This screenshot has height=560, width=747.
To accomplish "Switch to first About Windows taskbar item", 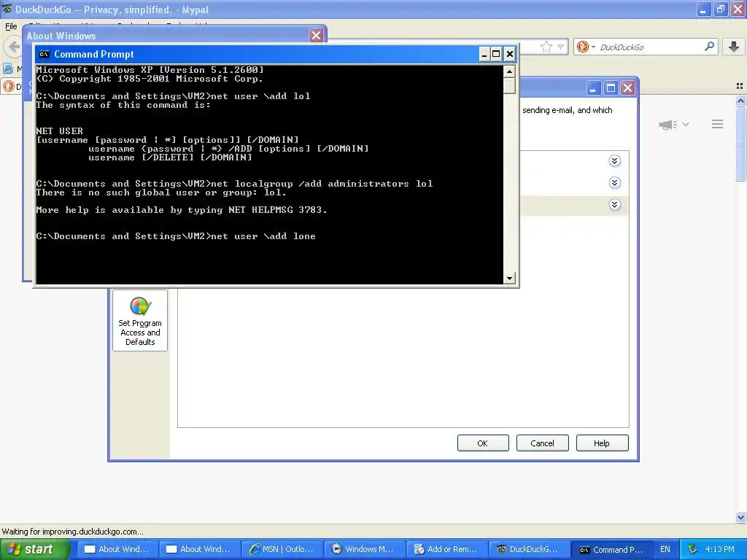I will (x=117, y=549).
